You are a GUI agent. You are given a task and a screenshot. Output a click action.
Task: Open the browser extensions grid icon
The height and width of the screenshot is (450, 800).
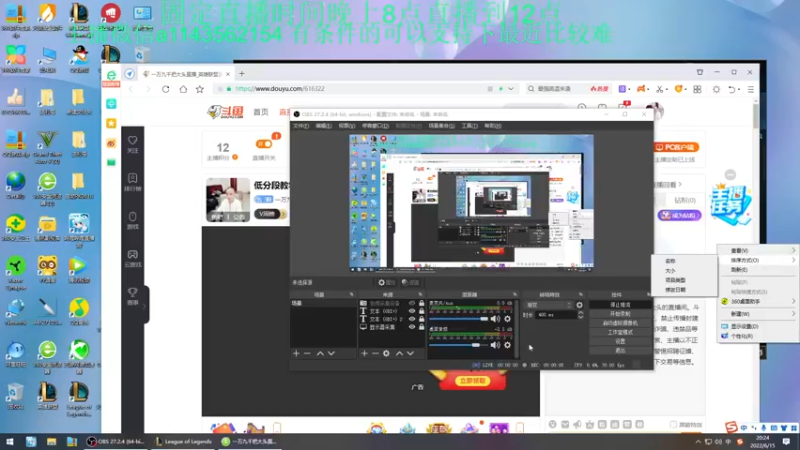tap(697, 89)
